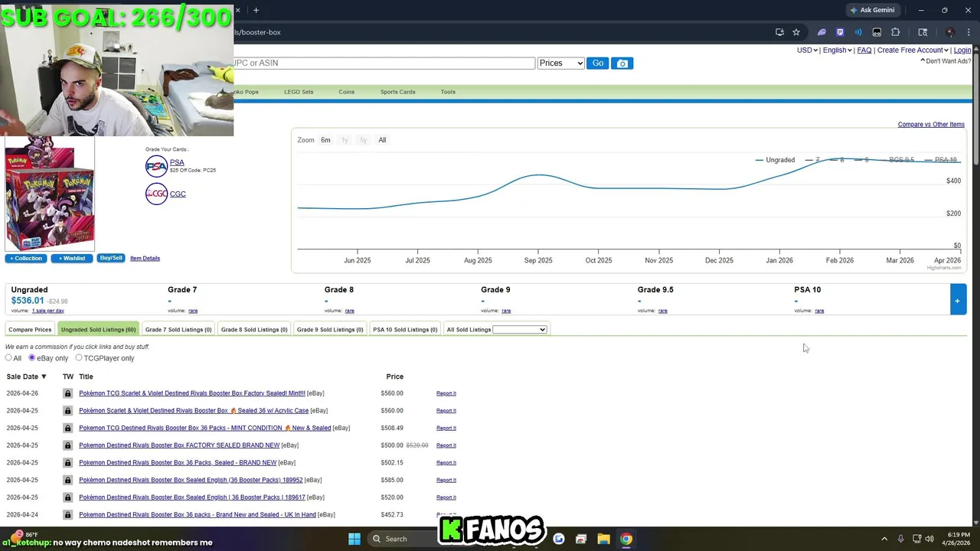Screen dimensions: 980x551
Task: Expand the Create Free Account menu
Action: point(913,50)
